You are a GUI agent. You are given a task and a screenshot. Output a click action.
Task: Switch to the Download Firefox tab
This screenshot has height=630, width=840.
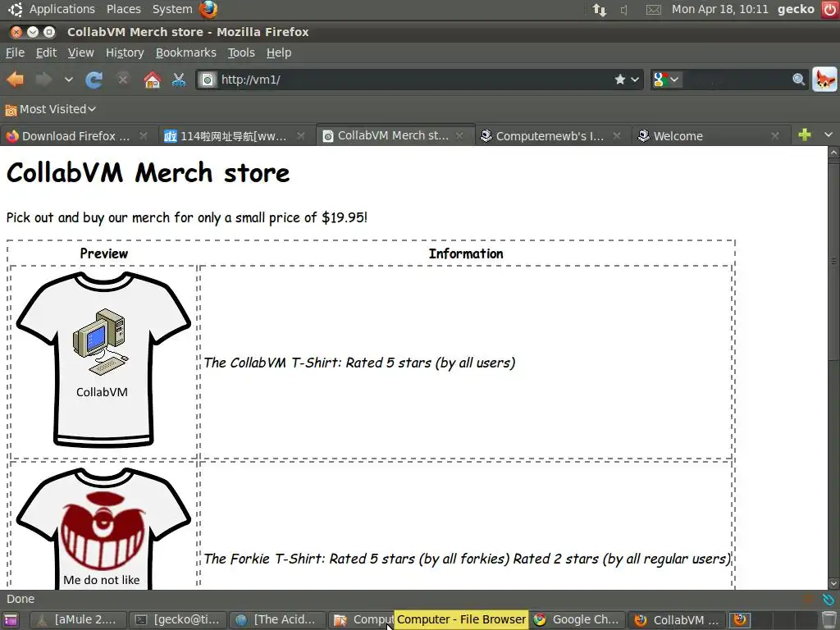click(76, 136)
